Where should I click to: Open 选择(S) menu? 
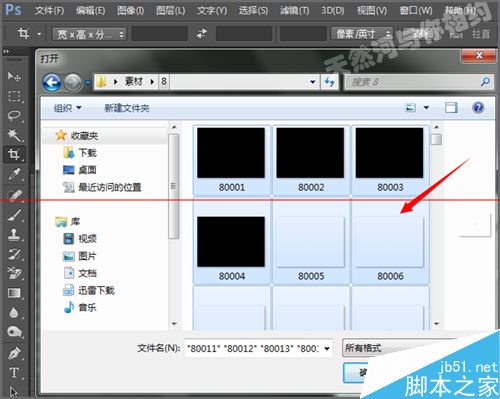253,11
